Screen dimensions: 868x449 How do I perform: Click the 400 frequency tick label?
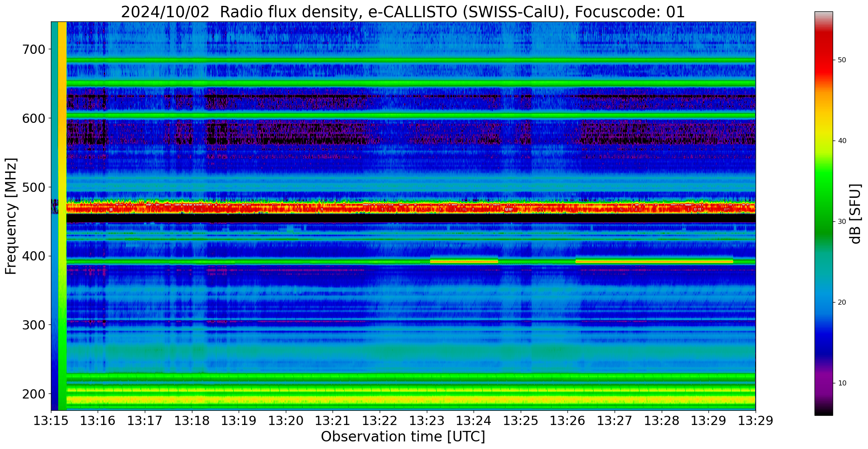pos(33,256)
